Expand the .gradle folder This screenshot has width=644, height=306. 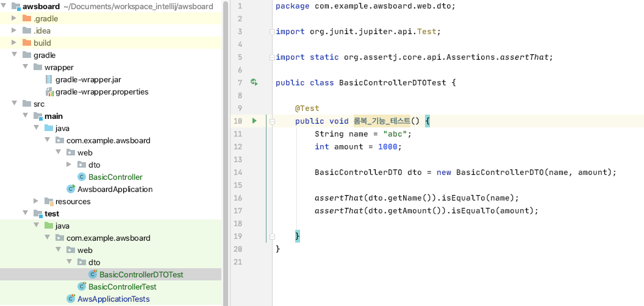tap(15, 19)
